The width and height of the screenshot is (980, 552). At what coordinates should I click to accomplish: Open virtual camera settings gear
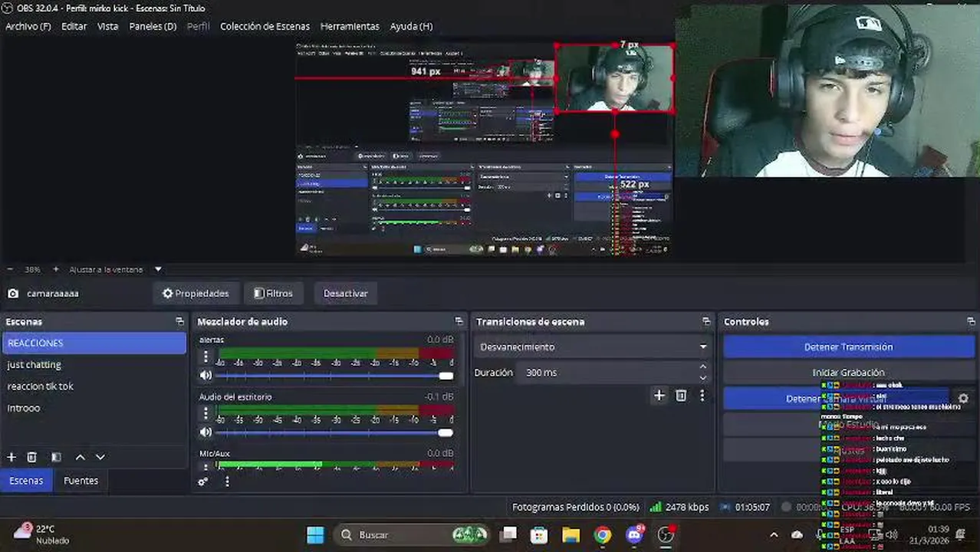[x=963, y=399]
